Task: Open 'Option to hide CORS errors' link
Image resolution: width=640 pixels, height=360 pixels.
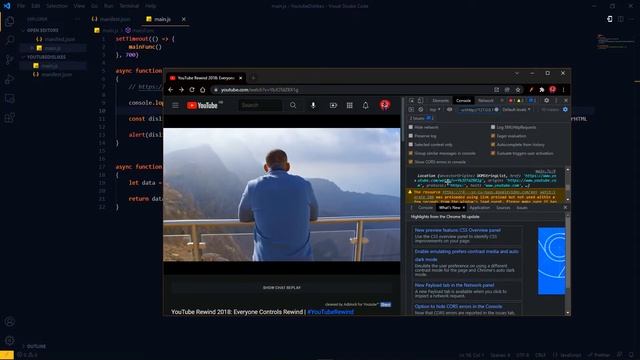Action: [458, 307]
